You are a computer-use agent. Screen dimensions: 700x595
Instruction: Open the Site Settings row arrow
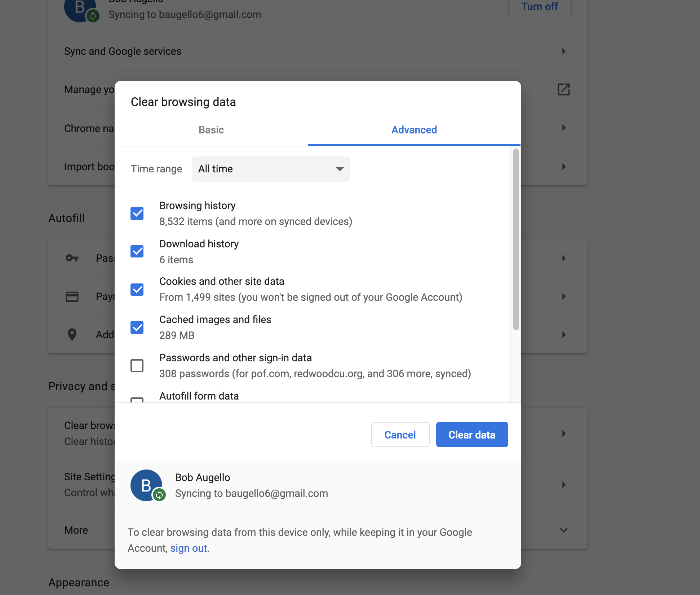[x=564, y=485]
